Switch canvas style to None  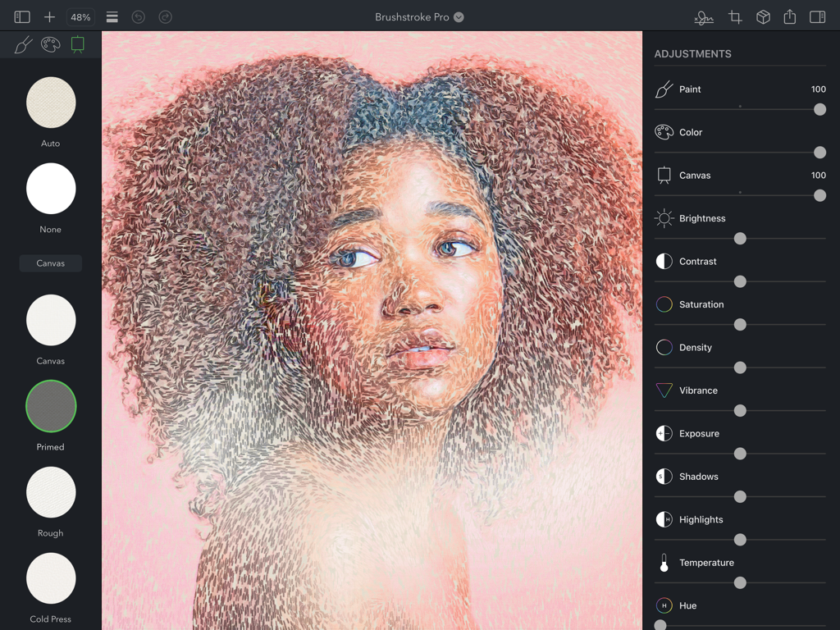click(51, 189)
